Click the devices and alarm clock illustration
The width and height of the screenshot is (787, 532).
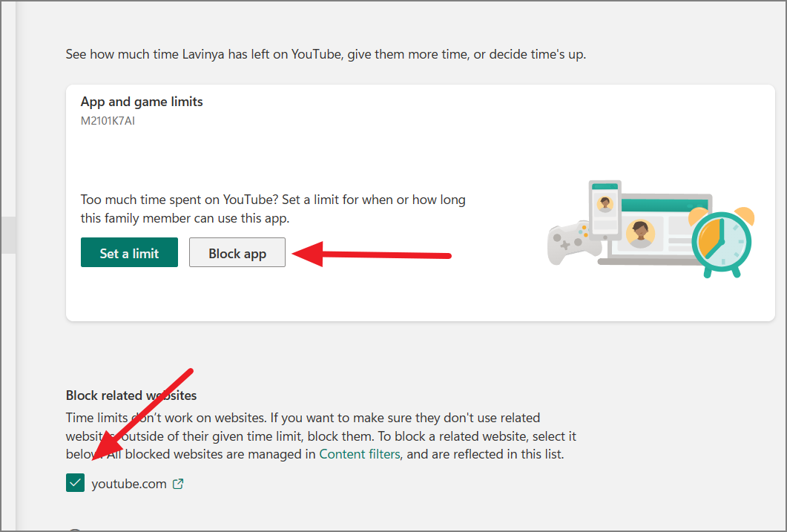tap(651, 229)
